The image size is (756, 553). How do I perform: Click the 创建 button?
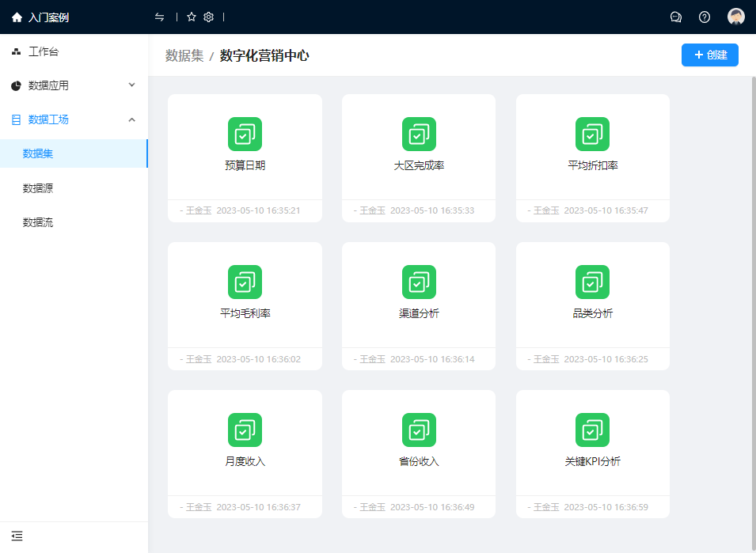(x=709, y=55)
